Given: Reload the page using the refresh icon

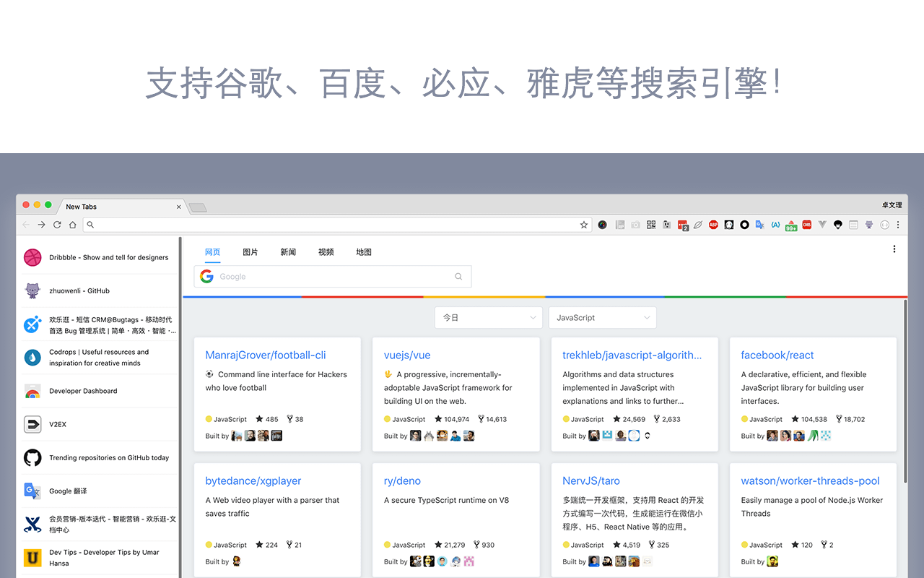Looking at the screenshot, I should pos(57,225).
